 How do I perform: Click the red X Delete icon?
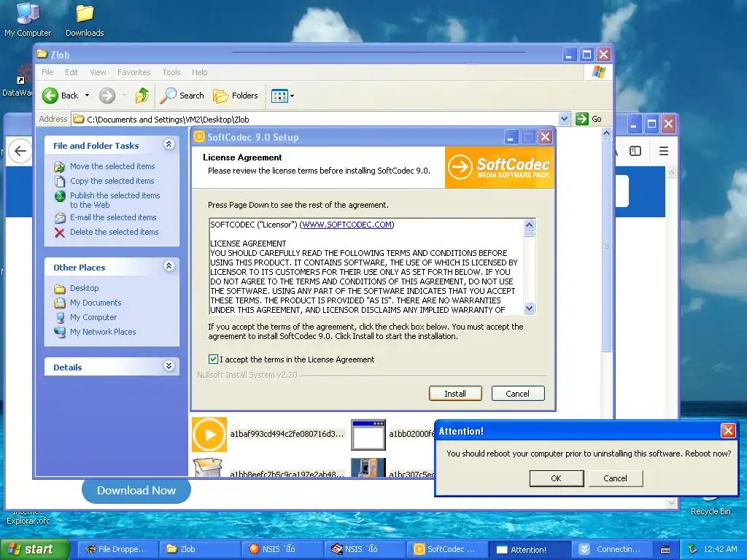[60, 233]
